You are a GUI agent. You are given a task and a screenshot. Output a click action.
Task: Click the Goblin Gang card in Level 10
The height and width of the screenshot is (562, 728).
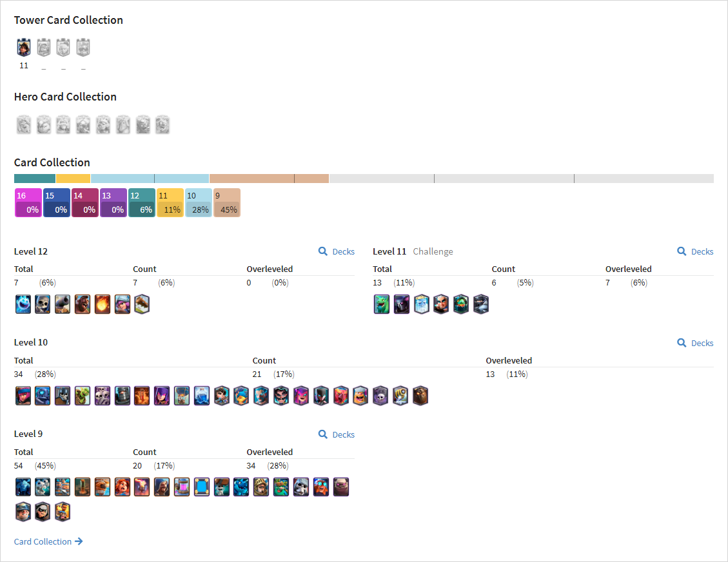click(x=83, y=396)
